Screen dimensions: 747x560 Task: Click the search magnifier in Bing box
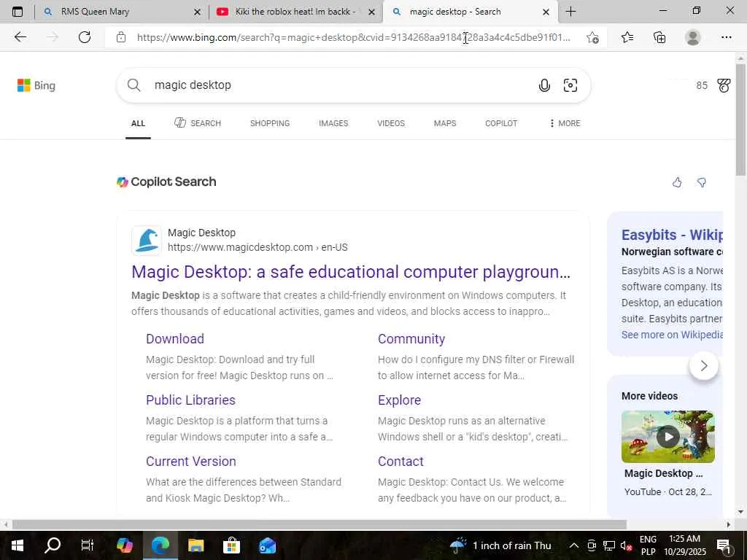134,85
